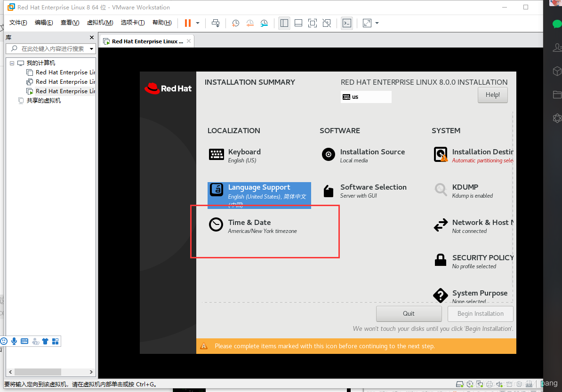
Task: Open the library search filter dropdown arrow
Action: point(92,49)
